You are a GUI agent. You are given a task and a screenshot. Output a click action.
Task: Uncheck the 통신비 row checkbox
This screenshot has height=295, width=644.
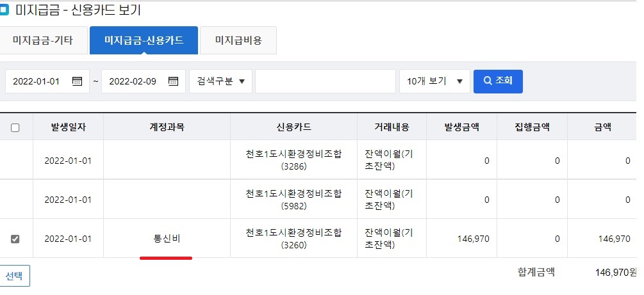coord(15,239)
